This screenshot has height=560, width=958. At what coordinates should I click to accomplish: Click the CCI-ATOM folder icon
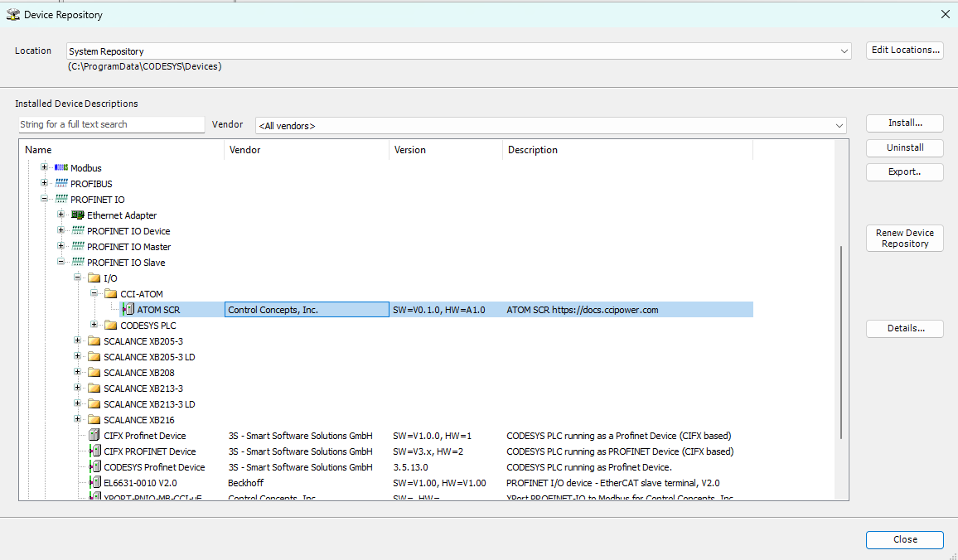click(111, 294)
